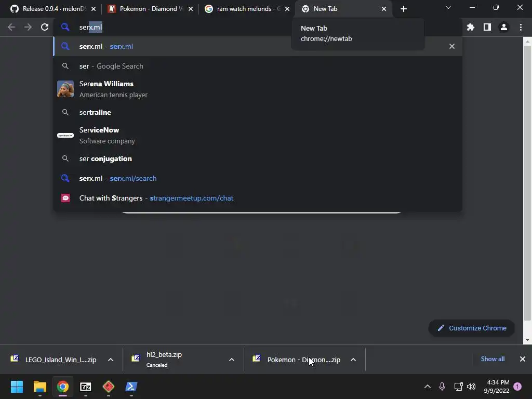Choose the top serx.ml suggestion
The width and height of the screenshot is (532, 399).
(258, 46)
